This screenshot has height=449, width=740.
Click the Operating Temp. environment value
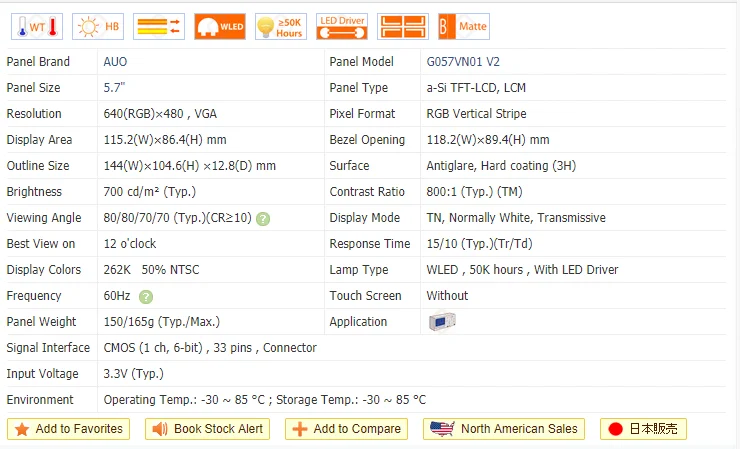click(x=265, y=399)
